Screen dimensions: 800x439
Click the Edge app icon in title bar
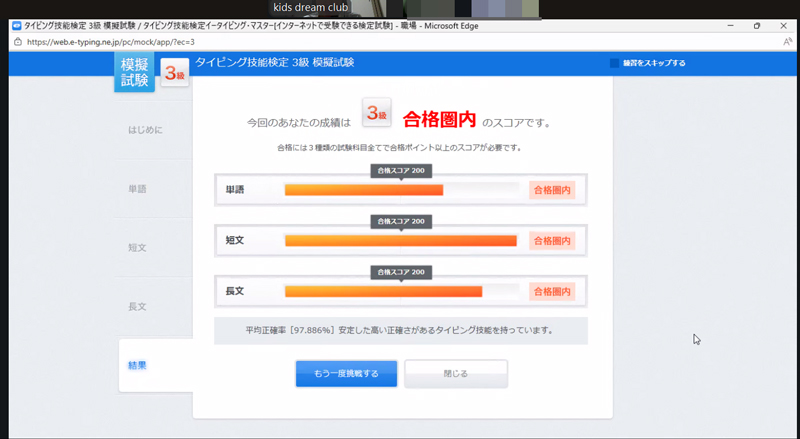pyautogui.click(x=16, y=26)
